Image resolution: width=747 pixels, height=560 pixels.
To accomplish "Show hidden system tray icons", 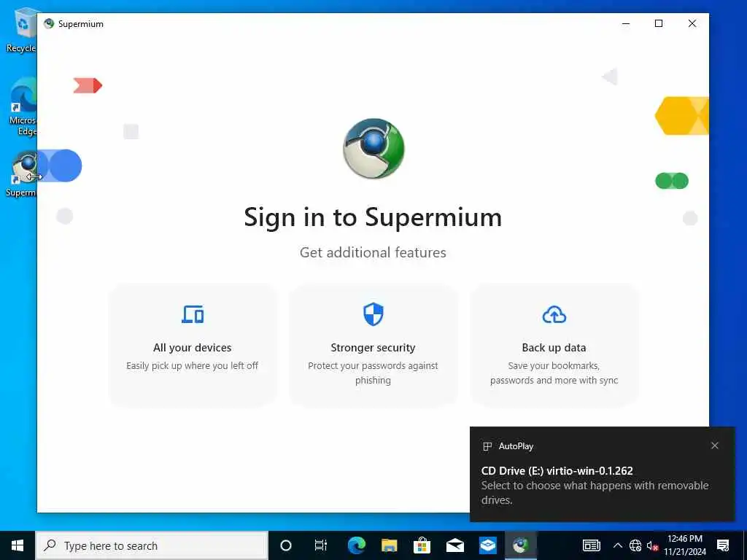I will 617,545.
